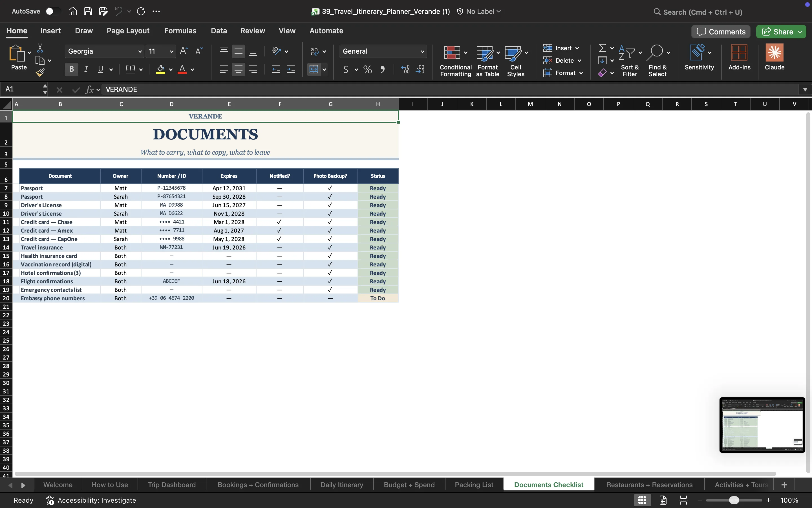This screenshot has width=812, height=508.
Task: Expand the Borders dropdown arrow
Action: (x=141, y=69)
